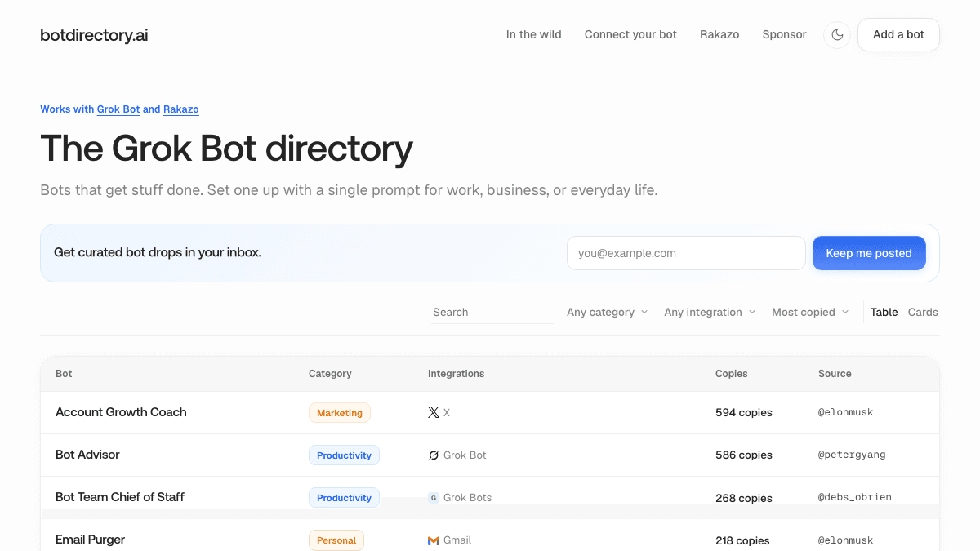
Task: Follow the Rakazo link under Works with
Action: tap(181, 109)
